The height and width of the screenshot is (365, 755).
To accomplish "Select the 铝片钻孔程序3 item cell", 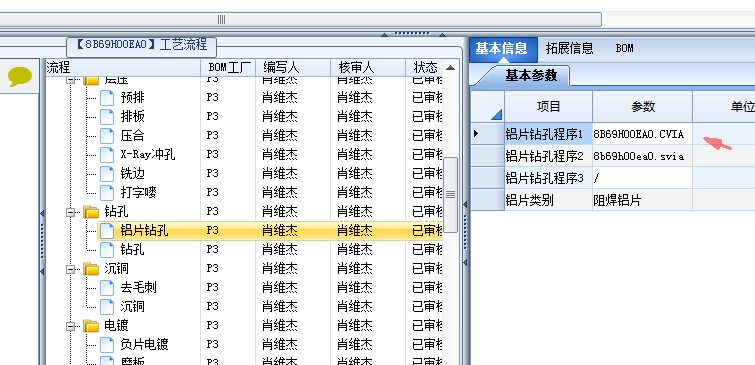I will coord(548,178).
